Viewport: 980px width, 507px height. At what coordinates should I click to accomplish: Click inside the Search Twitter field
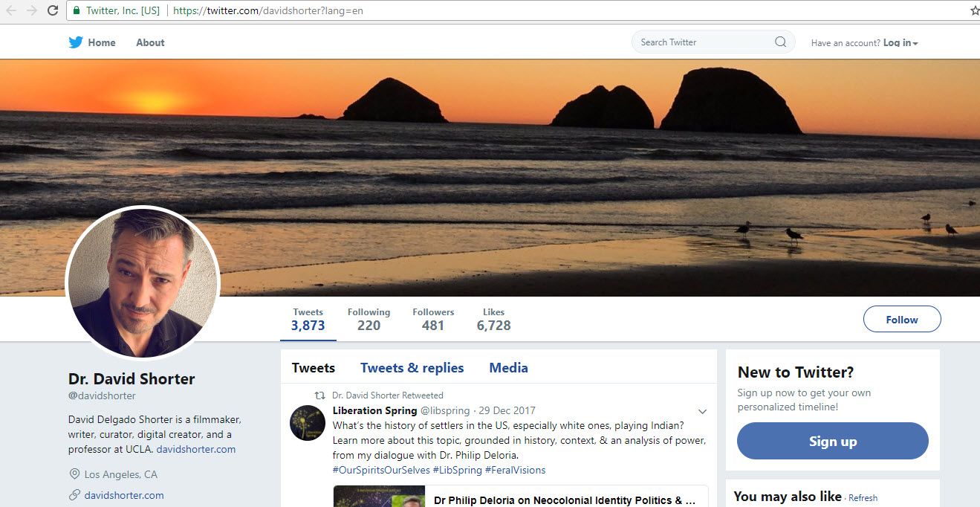pyautogui.click(x=702, y=42)
